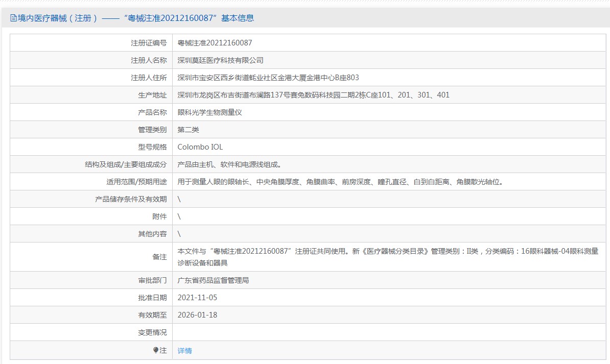
Task: Click the bulb icon beside 注 label
Action: (x=156, y=350)
